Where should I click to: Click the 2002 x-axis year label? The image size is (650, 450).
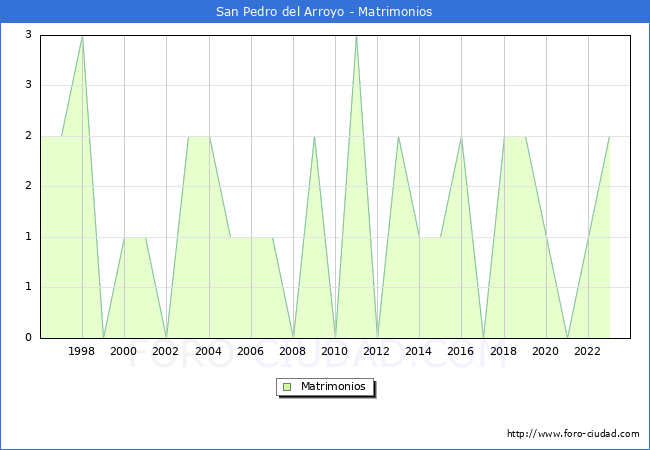pyautogui.click(x=166, y=351)
